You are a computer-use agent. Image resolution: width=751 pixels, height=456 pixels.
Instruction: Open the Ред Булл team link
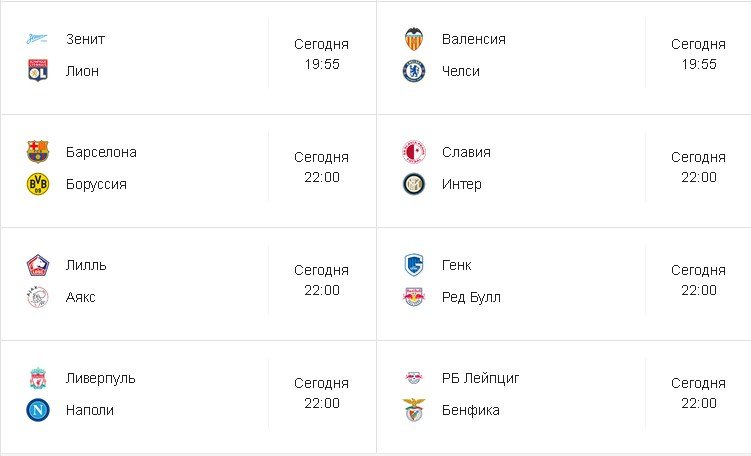[471, 297]
